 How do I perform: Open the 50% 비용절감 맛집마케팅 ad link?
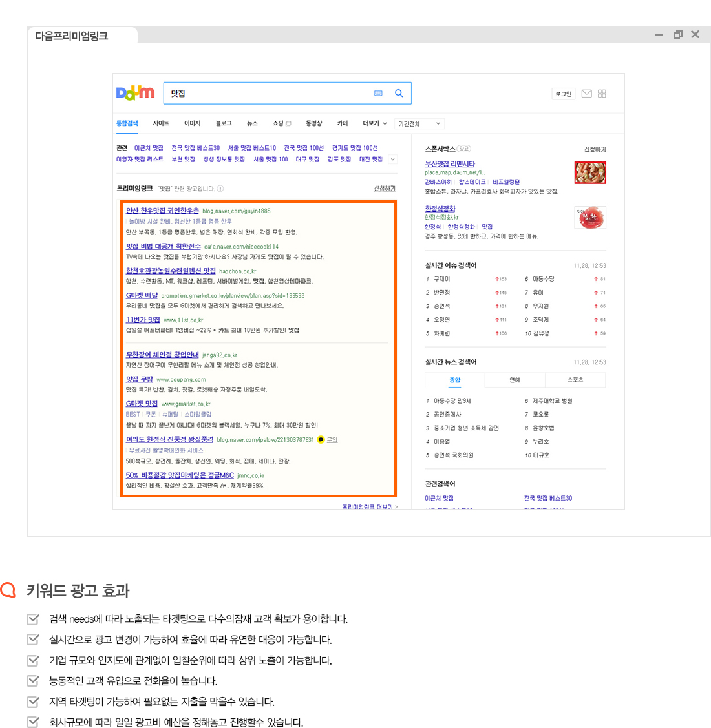(180, 475)
